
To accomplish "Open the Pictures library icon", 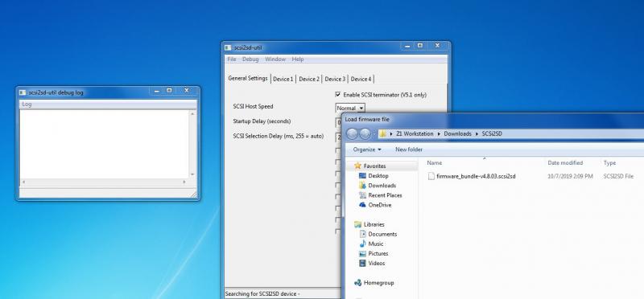I will (362, 253).
